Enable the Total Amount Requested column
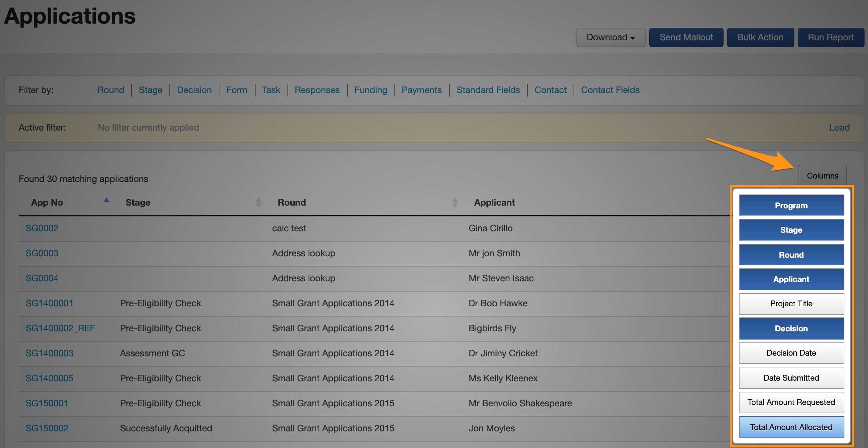The width and height of the screenshot is (868, 448). point(791,402)
